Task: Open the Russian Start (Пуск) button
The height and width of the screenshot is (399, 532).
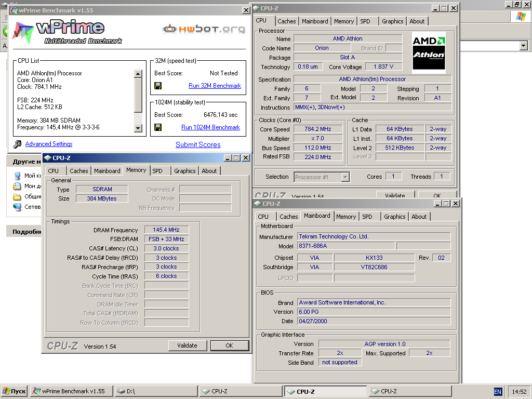Action: (14, 391)
